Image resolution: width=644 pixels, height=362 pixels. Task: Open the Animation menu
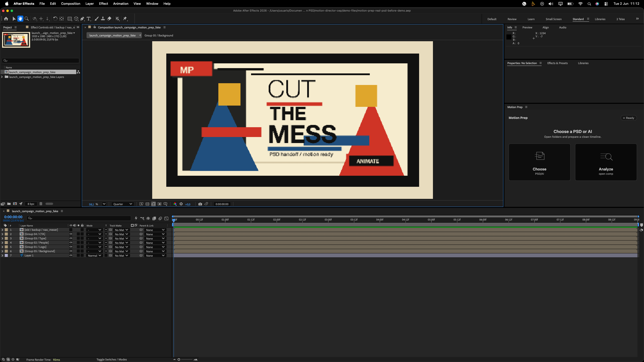(120, 4)
